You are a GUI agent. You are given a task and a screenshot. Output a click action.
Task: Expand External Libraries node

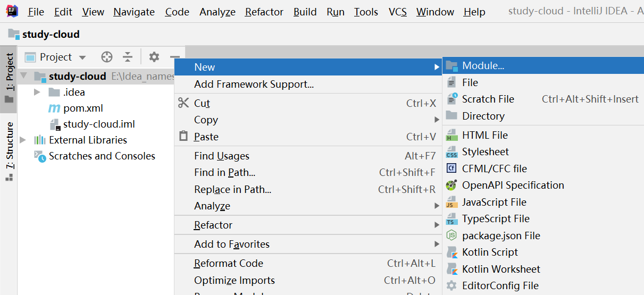(23, 140)
